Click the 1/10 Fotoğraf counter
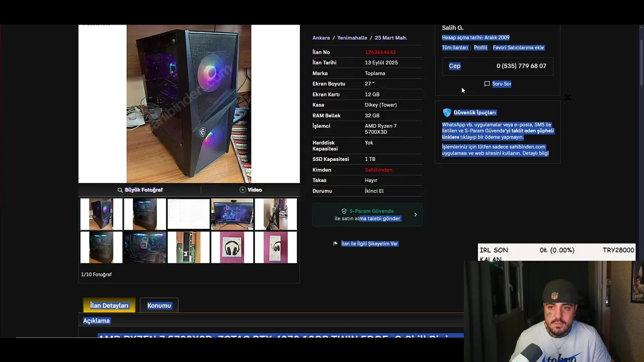Image resolution: width=644 pixels, height=362 pixels. coord(96,275)
